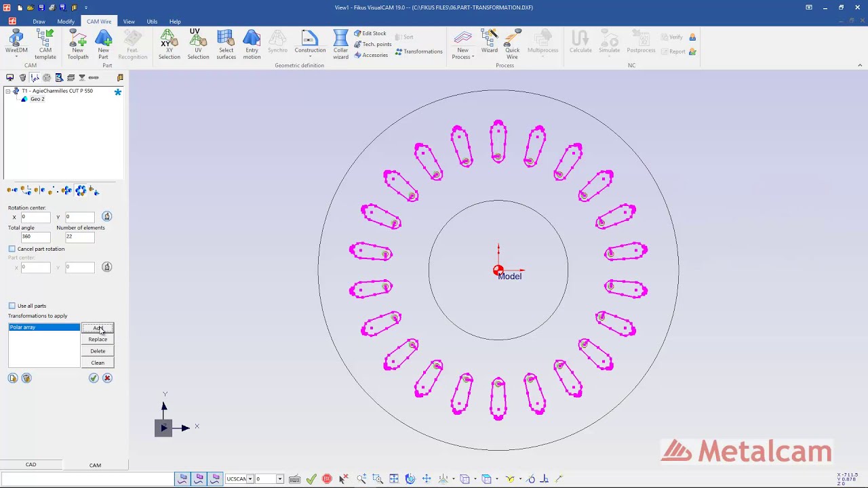
Task: Click the deselect cursor icon
Action: point(344,479)
